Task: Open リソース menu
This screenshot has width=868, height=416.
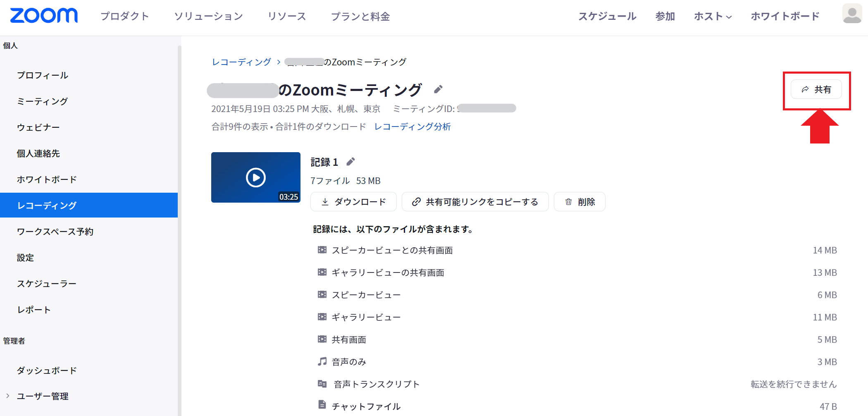Action: point(287,16)
